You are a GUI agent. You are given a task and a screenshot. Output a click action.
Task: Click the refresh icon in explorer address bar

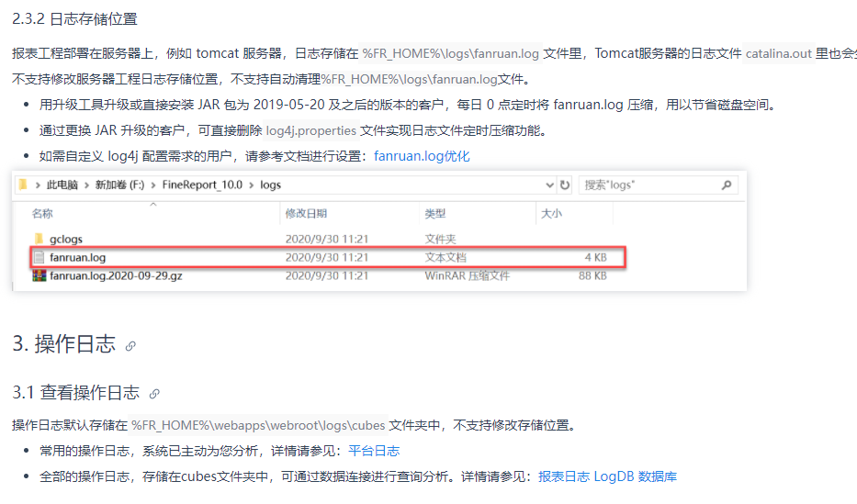pyautogui.click(x=565, y=185)
